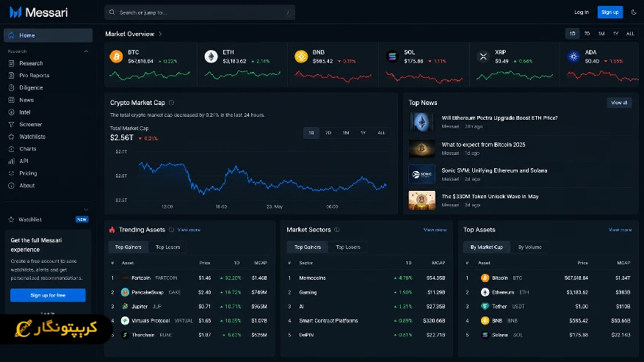Set market cap chart to 7D
Image resolution: width=644 pixels, height=362 pixels.
(328, 133)
